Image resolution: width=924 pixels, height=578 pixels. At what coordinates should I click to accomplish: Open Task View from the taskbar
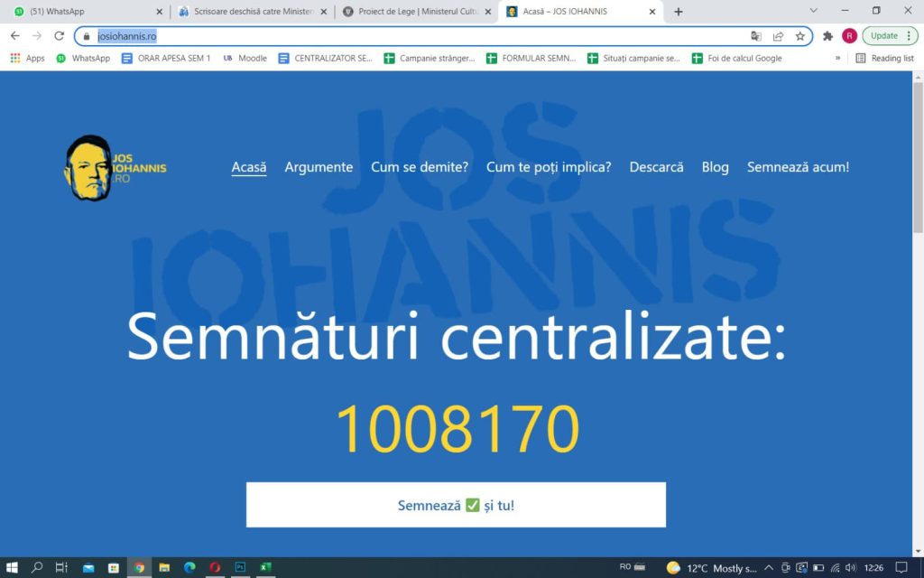pyautogui.click(x=61, y=567)
